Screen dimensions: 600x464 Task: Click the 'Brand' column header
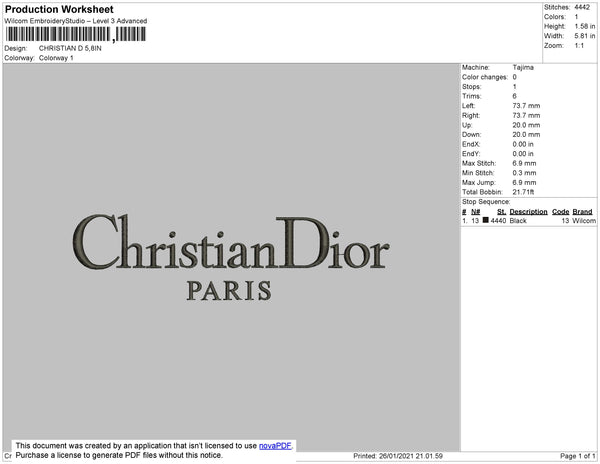pos(582,212)
